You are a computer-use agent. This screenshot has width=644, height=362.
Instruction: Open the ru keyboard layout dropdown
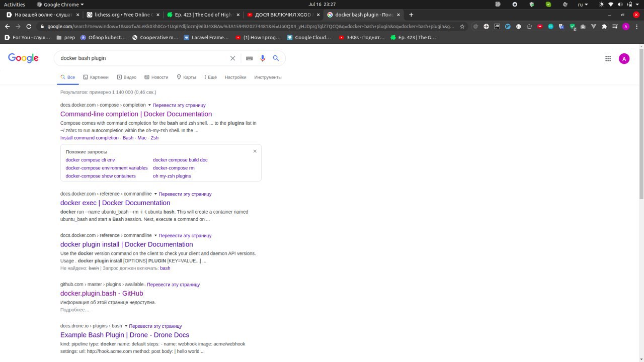coord(583,5)
